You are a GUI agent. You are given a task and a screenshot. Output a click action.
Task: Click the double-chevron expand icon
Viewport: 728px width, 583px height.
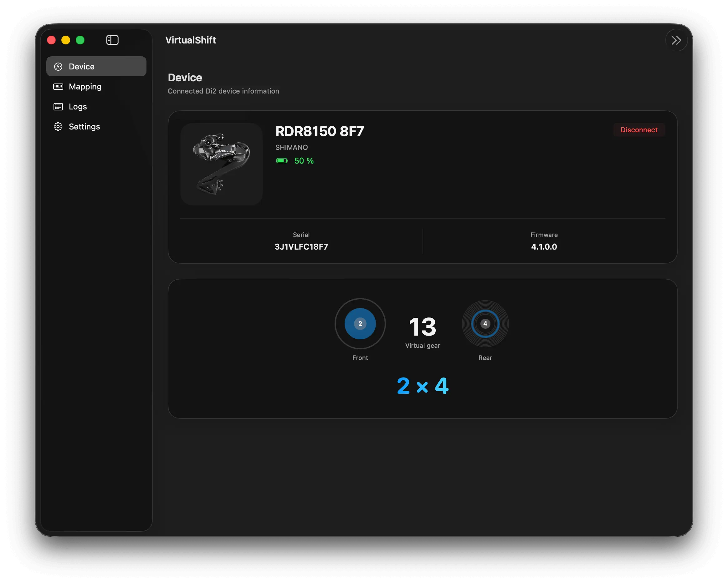click(x=676, y=40)
